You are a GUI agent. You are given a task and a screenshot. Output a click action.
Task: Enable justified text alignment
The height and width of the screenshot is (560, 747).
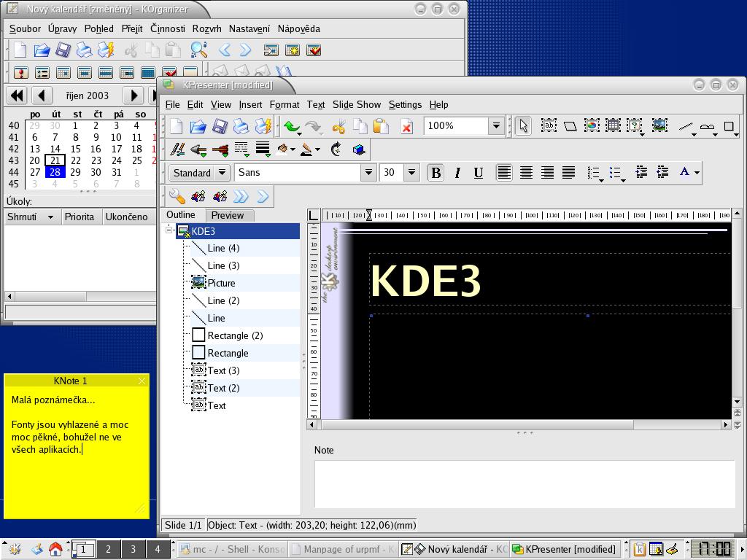(569, 172)
